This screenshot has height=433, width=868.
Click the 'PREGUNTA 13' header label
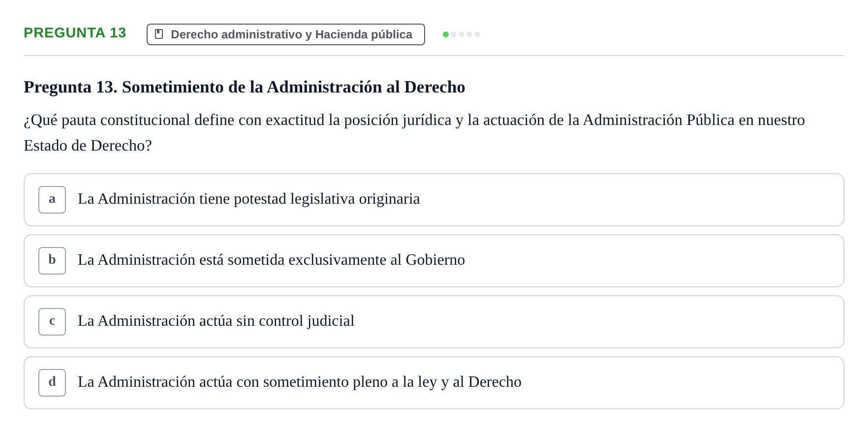[75, 33]
